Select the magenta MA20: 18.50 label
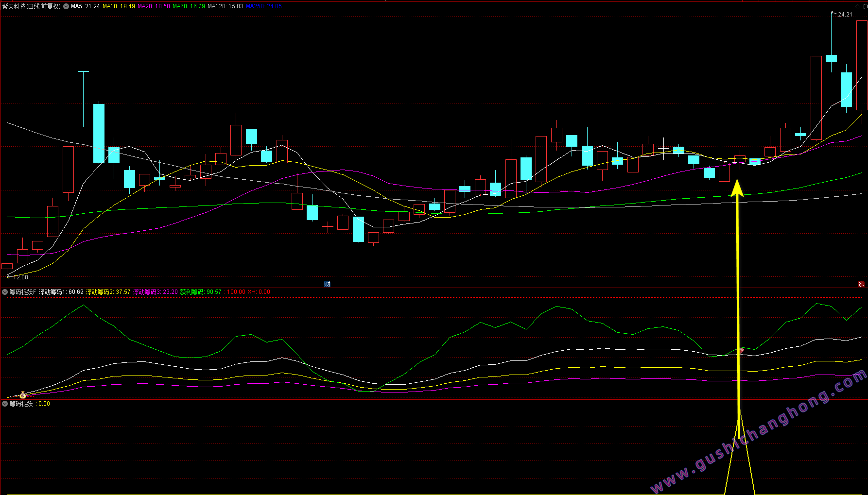The width and height of the screenshot is (868, 495). 154,6
